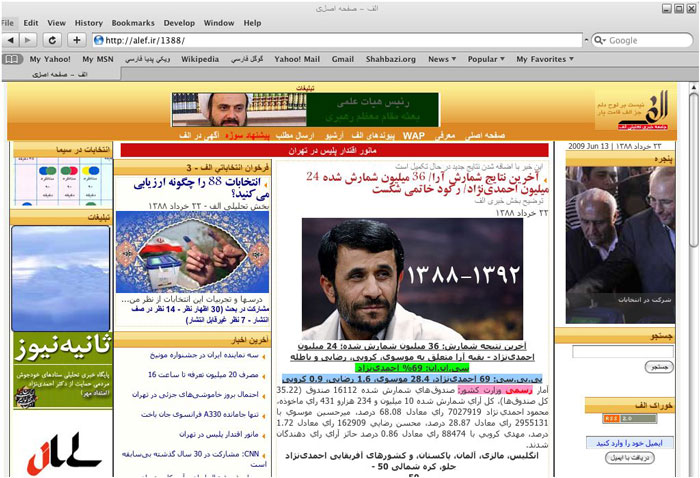Viewport: 700px width, 478px height.
Task: Open the Edit menu
Action: point(31,23)
